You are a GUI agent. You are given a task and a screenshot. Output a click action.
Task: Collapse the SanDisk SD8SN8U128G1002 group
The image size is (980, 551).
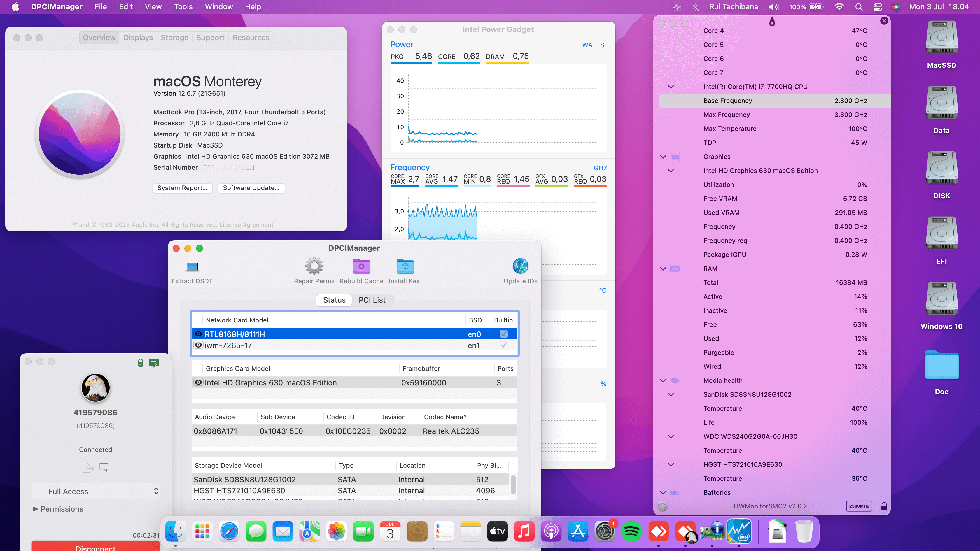(671, 395)
